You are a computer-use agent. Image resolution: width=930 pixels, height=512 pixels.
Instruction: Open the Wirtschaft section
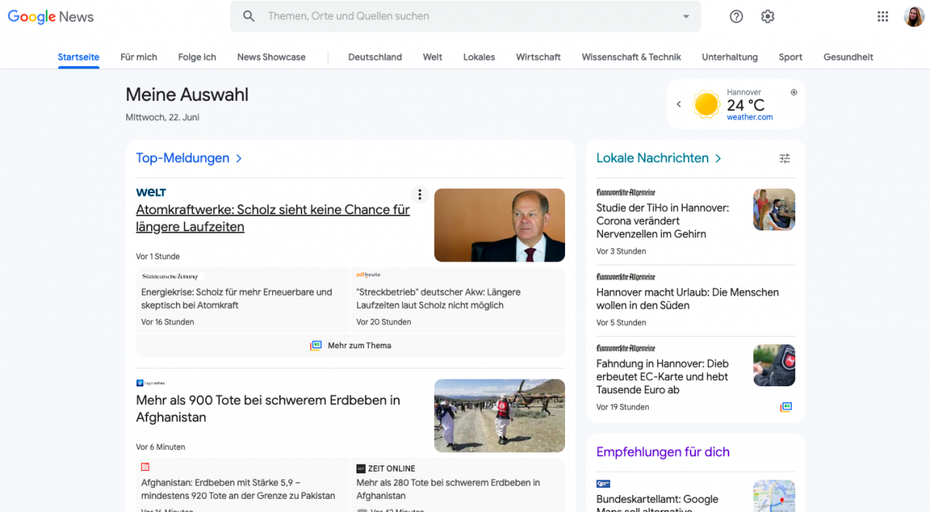pyautogui.click(x=538, y=57)
